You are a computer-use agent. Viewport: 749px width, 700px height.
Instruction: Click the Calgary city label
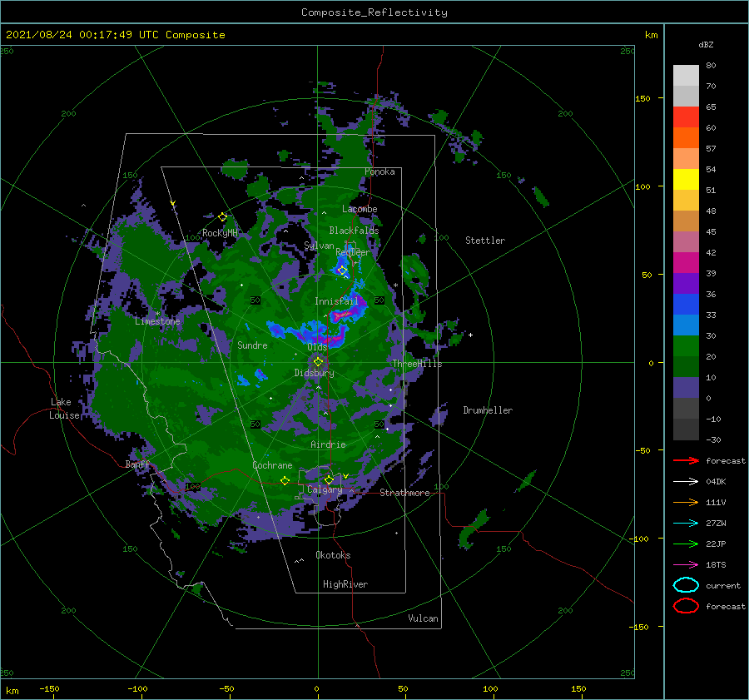325,489
